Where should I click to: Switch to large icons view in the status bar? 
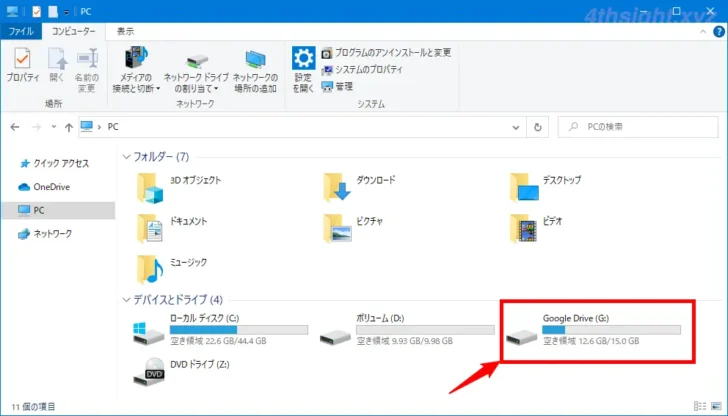(x=716, y=406)
